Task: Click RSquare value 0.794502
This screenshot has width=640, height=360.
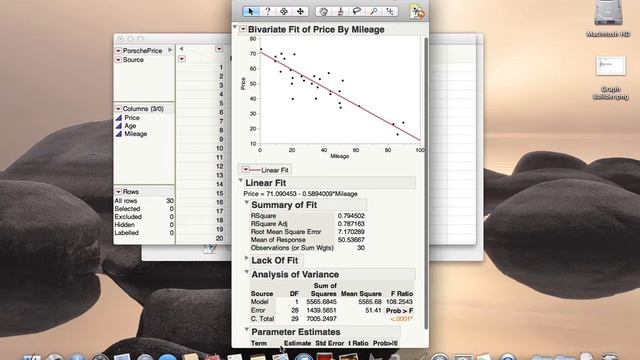Action: [351, 216]
